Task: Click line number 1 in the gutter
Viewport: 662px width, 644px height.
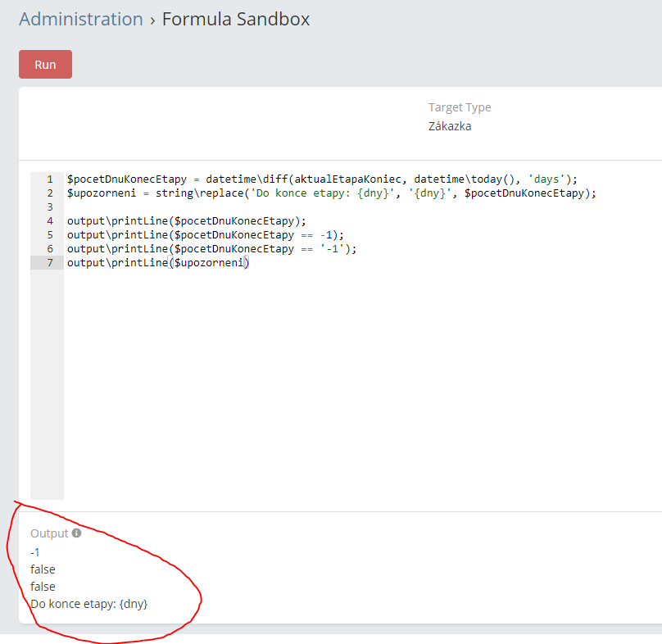Action: (x=49, y=179)
